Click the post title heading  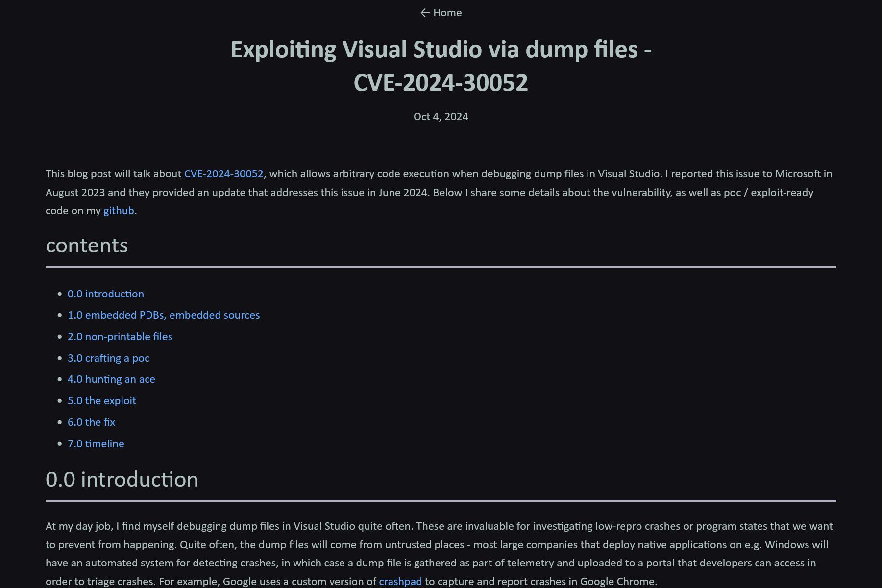(x=441, y=66)
